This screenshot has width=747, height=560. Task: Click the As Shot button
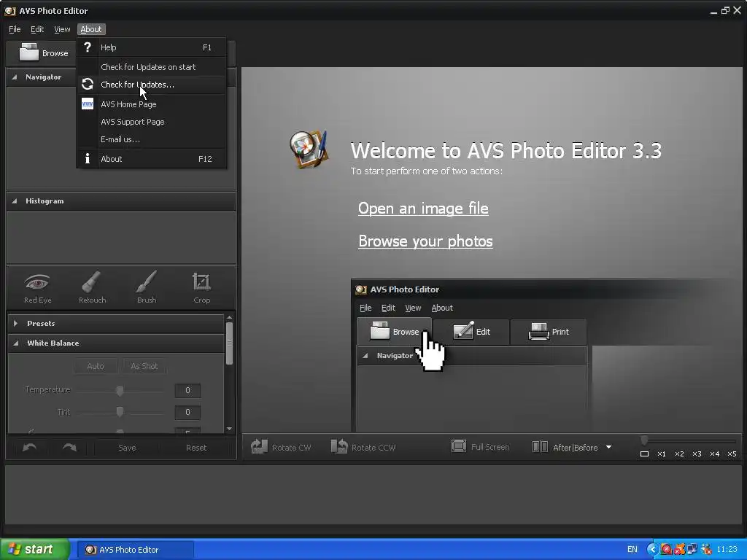[x=144, y=366]
